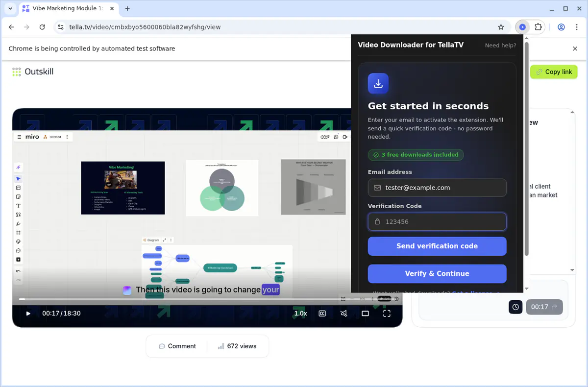Open the Chrome three-dot menu
The image size is (588, 387).
click(577, 27)
